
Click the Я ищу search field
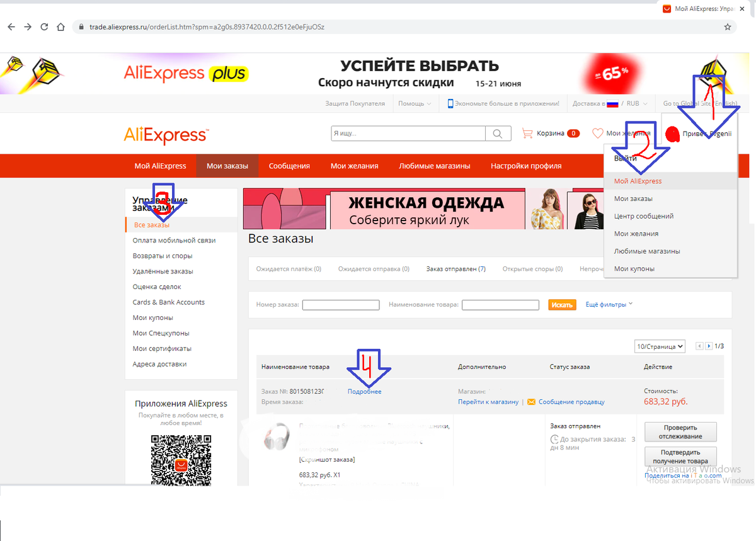click(408, 134)
